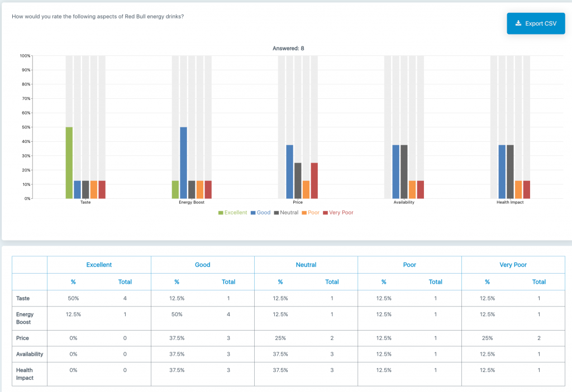Select the red Very Poor bar for Price

point(314,181)
